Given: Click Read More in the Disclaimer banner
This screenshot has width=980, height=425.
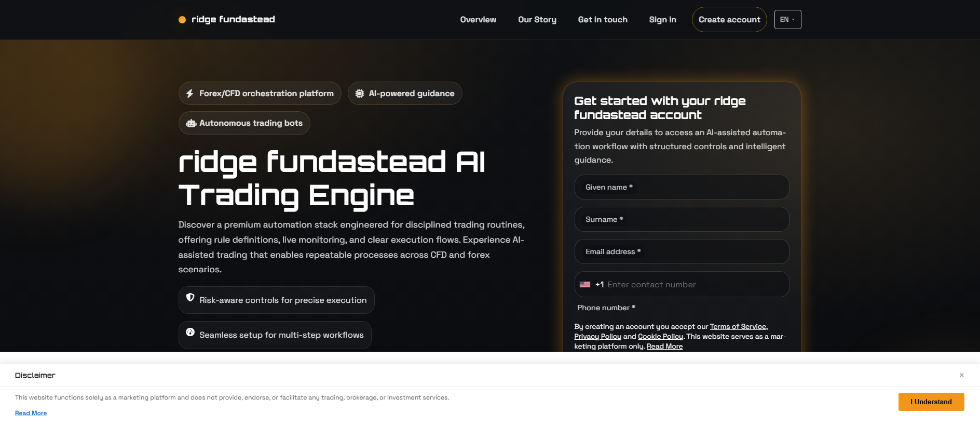Looking at the screenshot, I should [31, 413].
